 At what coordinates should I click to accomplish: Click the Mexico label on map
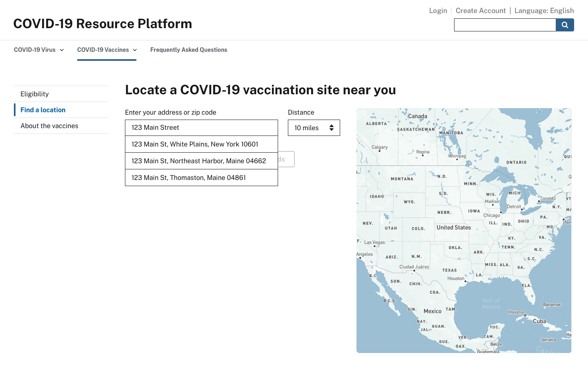(432, 311)
